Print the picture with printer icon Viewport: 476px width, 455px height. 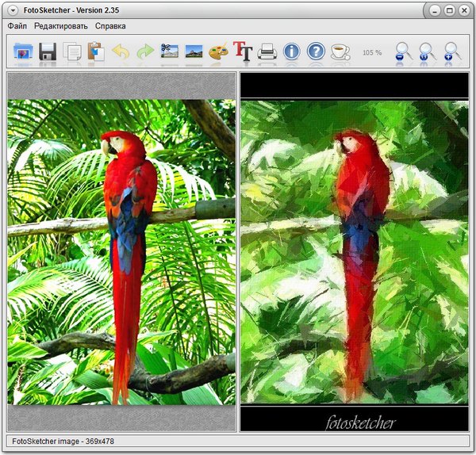267,52
